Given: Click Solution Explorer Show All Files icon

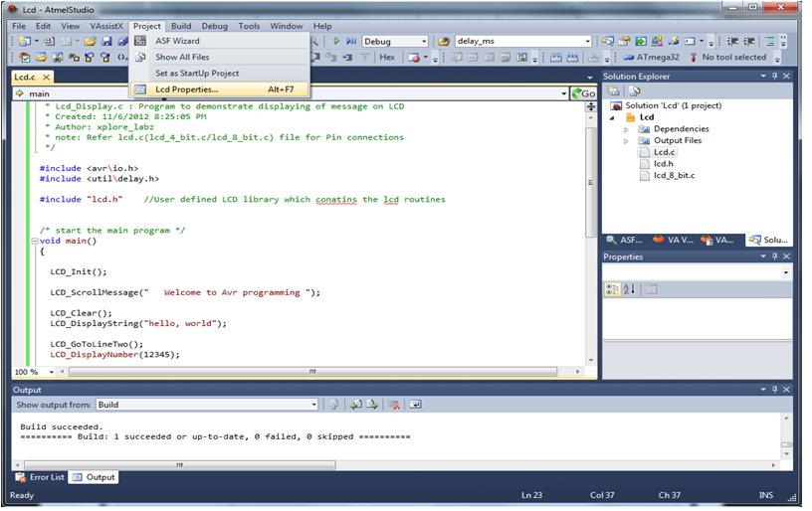Looking at the screenshot, I should coord(635,91).
